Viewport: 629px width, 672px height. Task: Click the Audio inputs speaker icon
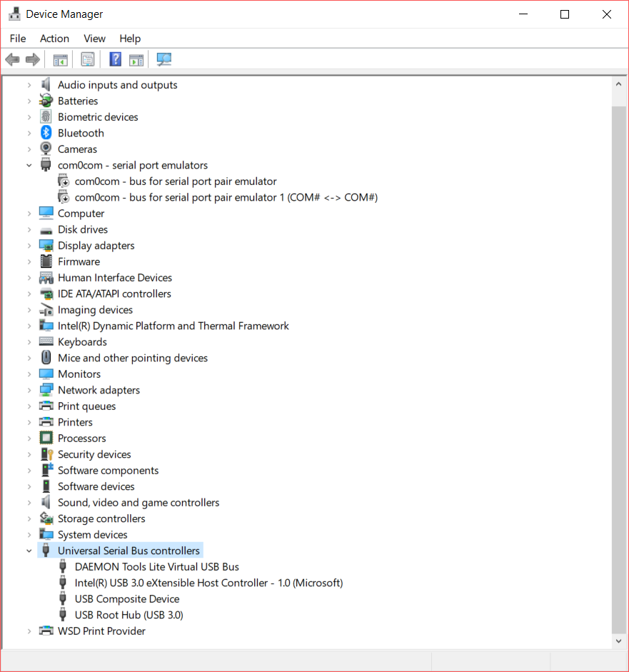coord(46,84)
